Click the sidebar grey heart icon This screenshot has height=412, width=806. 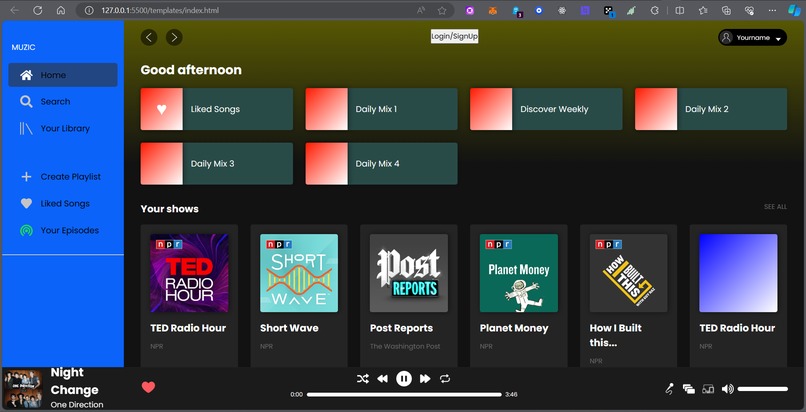[26, 203]
